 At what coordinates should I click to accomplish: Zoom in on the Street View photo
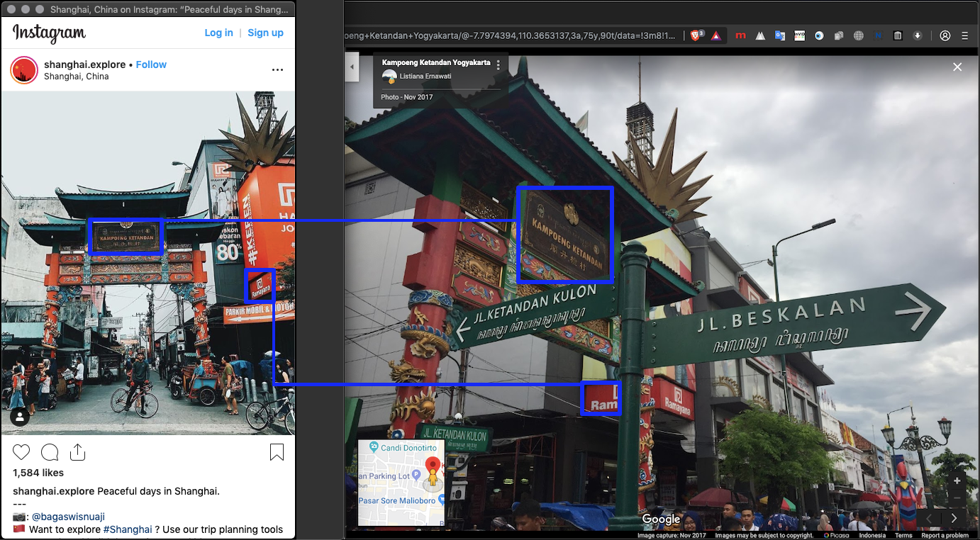click(957, 480)
